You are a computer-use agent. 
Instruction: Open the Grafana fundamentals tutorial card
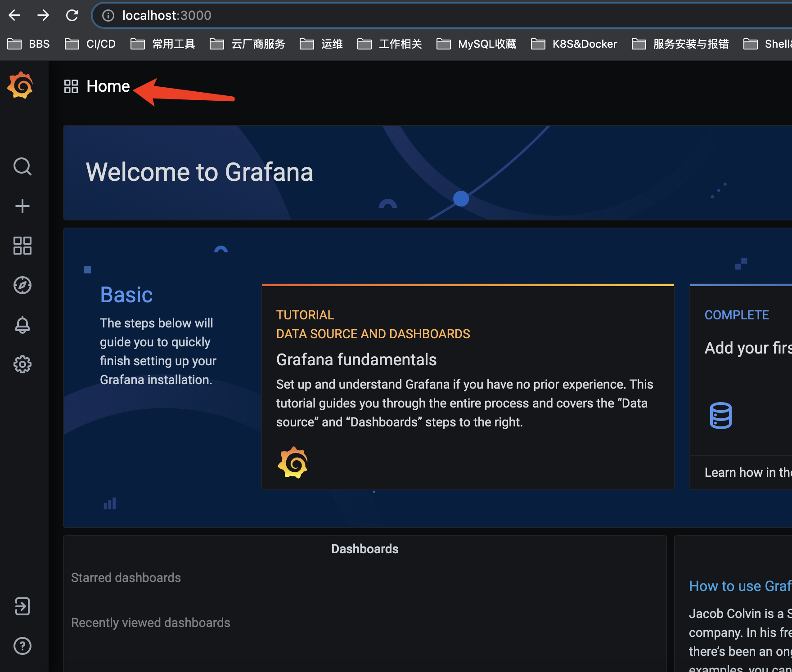point(468,387)
